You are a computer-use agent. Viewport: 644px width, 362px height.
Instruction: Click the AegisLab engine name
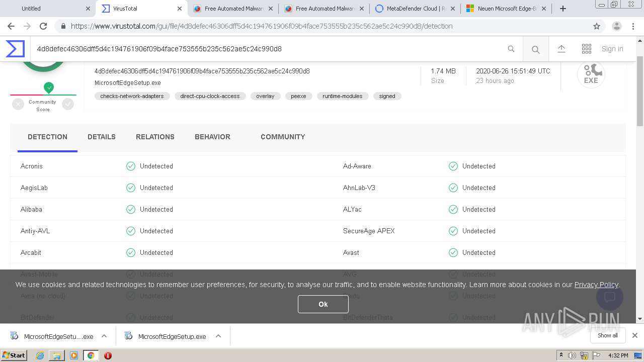pos(34,188)
